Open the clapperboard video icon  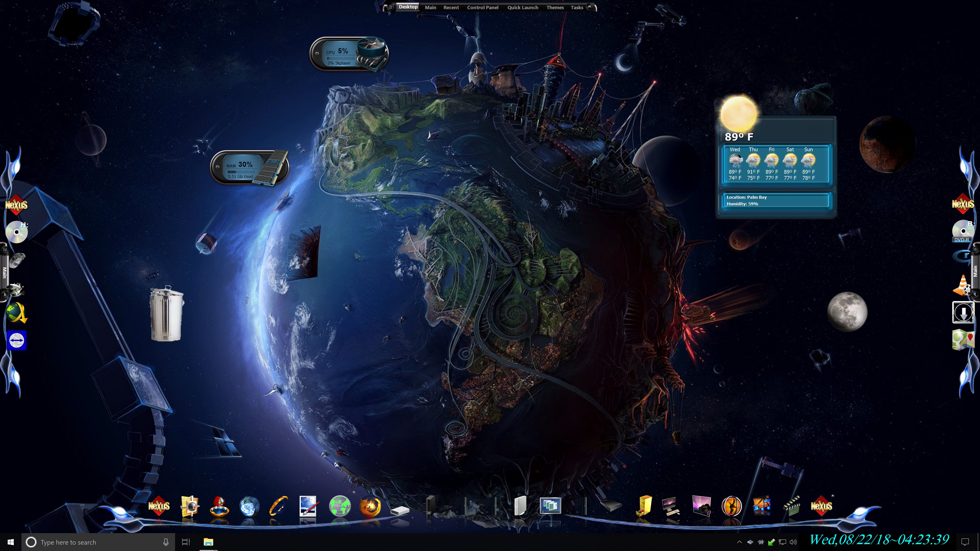(792, 506)
